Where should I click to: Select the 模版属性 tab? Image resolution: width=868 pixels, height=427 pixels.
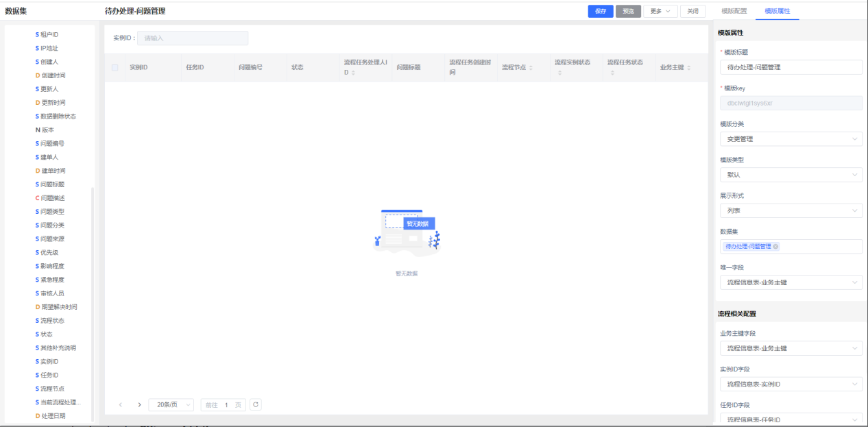pyautogui.click(x=777, y=12)
